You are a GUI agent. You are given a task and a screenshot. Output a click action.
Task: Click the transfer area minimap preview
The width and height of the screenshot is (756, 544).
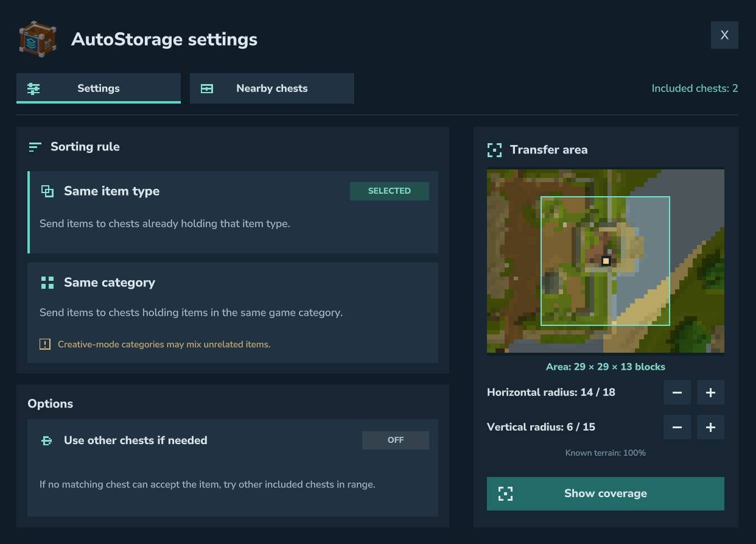tap(606, 261)
